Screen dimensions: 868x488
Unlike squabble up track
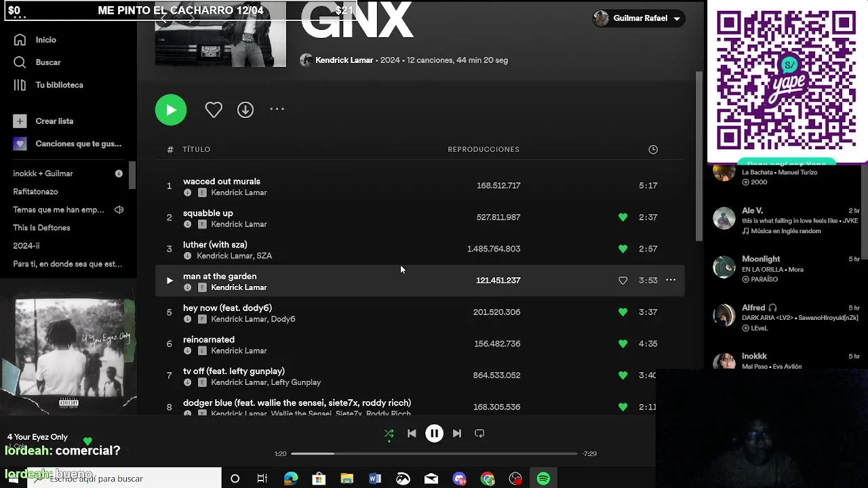623,218
